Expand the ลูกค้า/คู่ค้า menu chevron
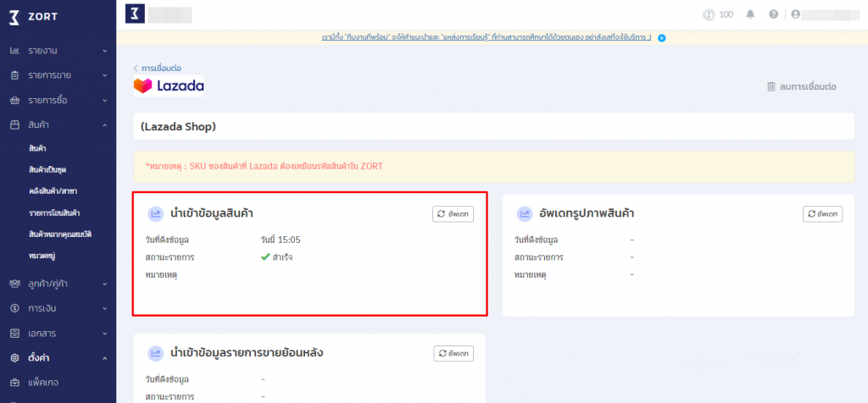Image resolution: width=868 pixels, height=403 pixels. tap(104, 284)
